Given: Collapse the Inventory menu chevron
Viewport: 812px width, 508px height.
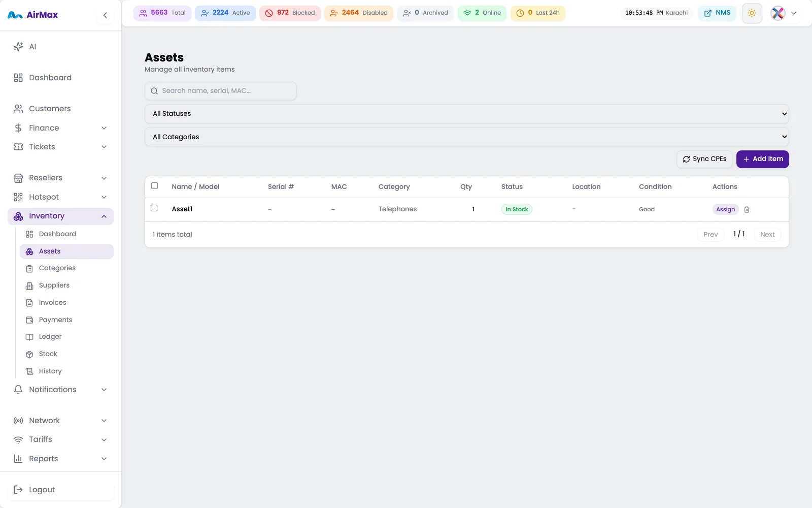Looking at the screenshot, I should coord(104,216).
